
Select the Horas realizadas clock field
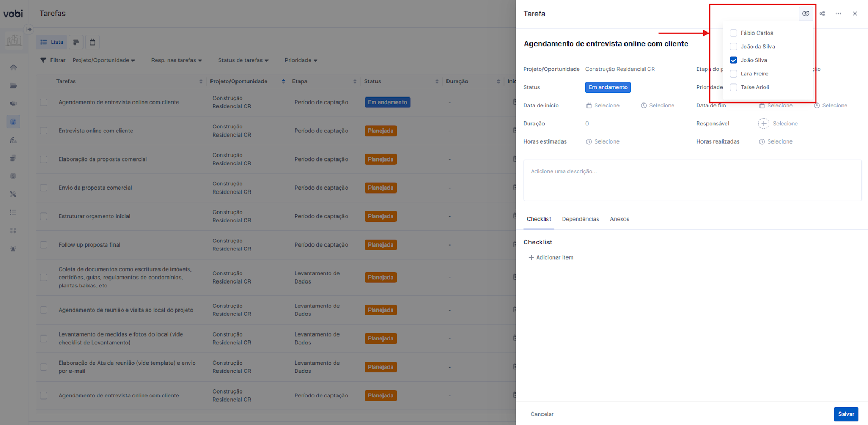776,142
